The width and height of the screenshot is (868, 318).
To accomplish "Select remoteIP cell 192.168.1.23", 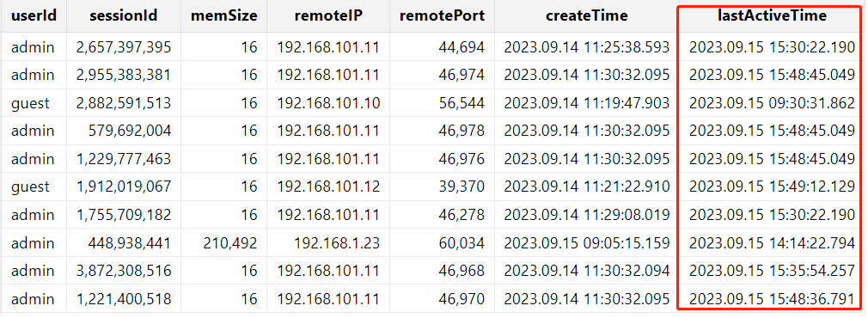I will click(328, 242).
